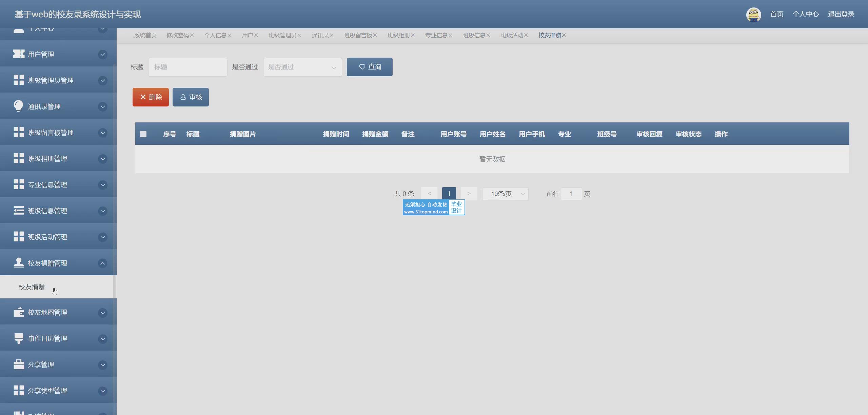
Task: Expand the 班级管理员管理 chevron
Action: click(103, 80)
